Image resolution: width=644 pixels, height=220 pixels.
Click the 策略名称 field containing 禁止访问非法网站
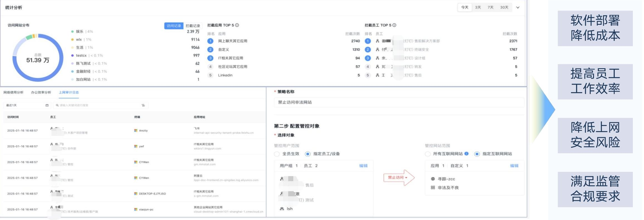pos(399,102)
